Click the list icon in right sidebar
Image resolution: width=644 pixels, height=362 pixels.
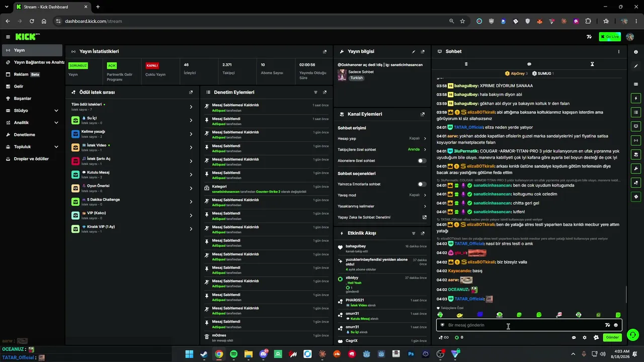coord(636,112)
